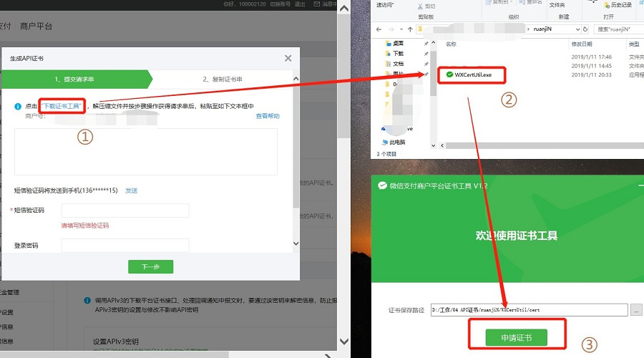This screenshot has width=644, height=358.
Task: Click the back arrow in File Explorer
Action: pos(379,29)
